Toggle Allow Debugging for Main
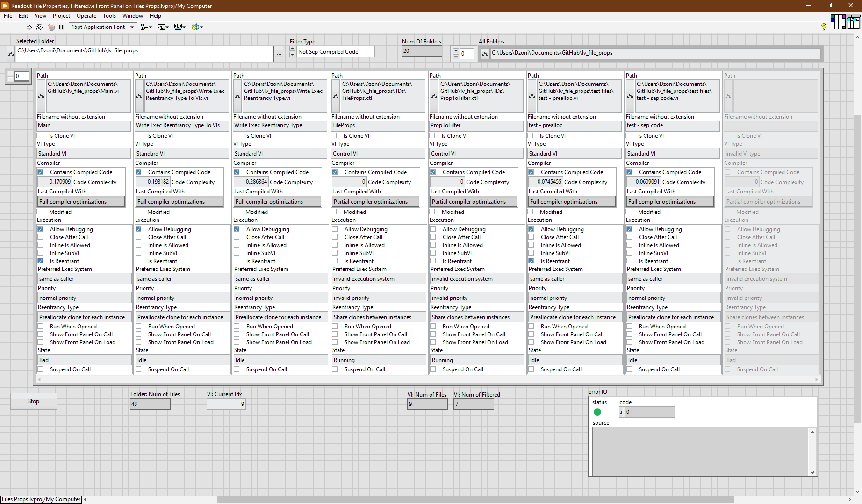862x504 pixels. 41,229
